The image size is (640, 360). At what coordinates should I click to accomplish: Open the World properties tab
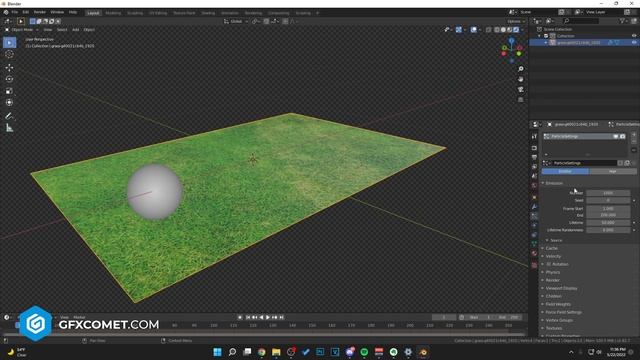coord(534,185)
